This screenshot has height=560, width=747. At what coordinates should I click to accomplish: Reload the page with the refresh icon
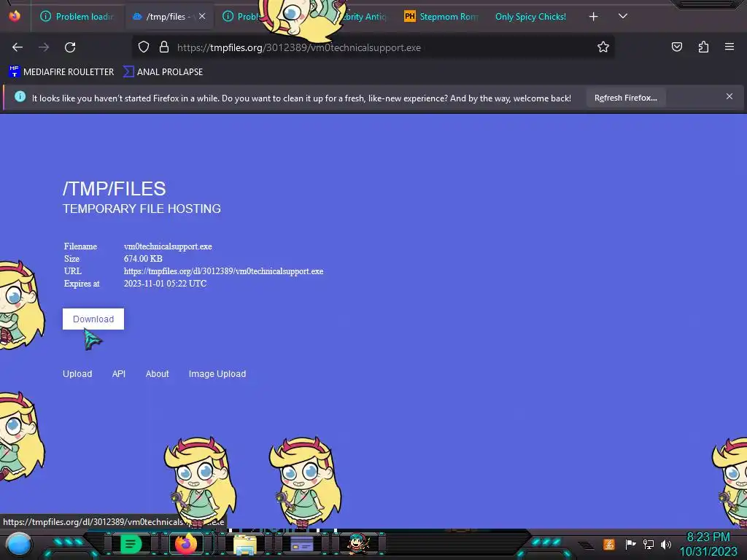click(70, 47)
